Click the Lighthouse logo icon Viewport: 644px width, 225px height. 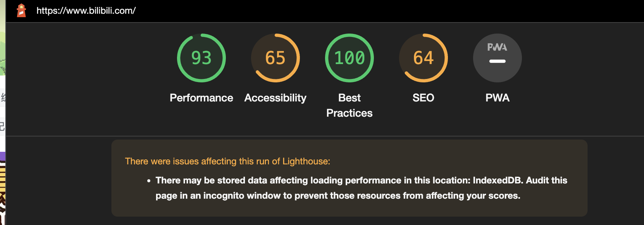click(x=21, y=11)
